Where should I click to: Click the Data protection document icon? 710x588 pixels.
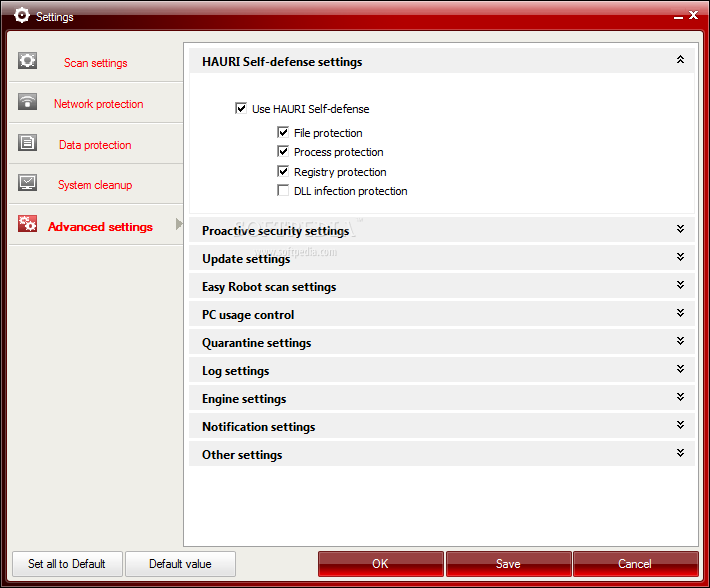(x=27, y=143)
